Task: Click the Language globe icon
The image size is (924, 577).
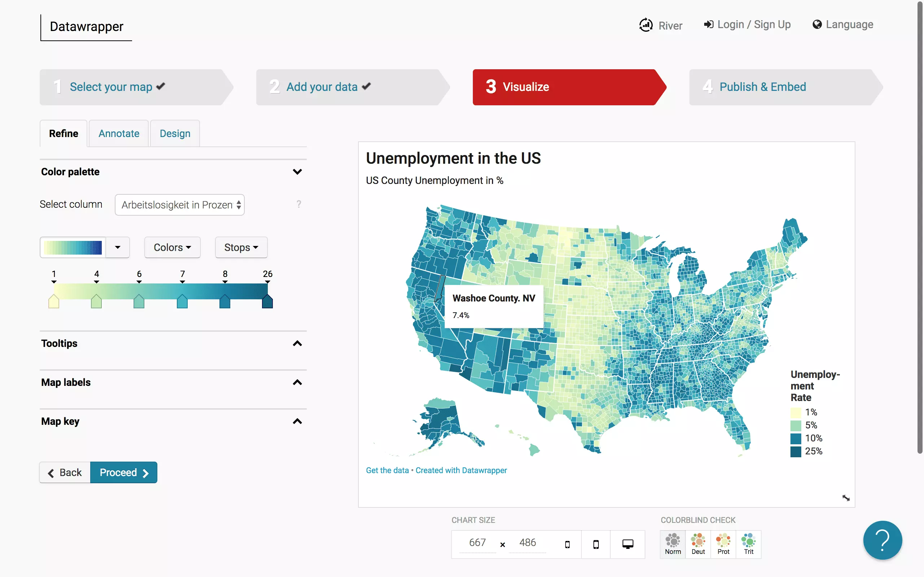Action: pyautogui.click(x=817, y=25)
